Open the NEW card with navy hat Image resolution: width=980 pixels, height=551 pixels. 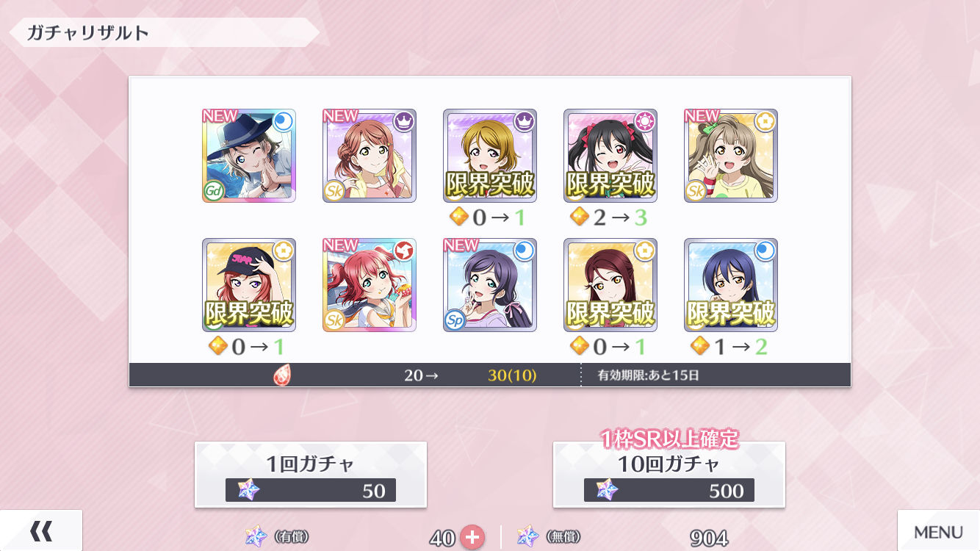(x=249, y=156)
